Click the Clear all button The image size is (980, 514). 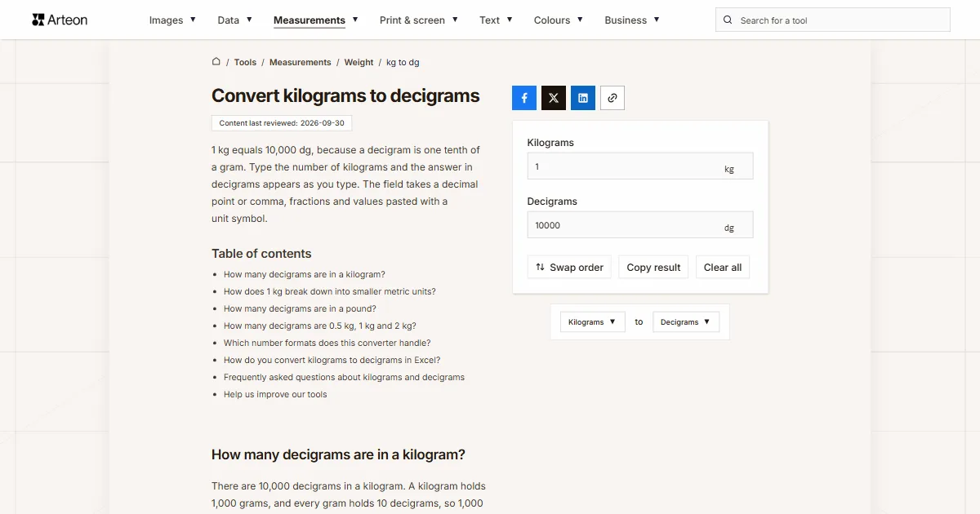[x=723, y=267]
